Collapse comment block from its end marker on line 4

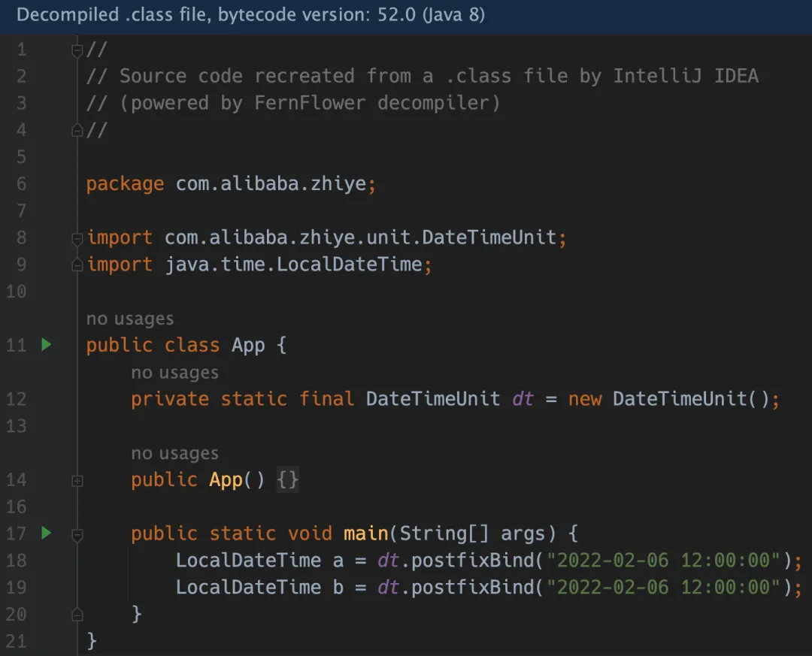point(77,130)
